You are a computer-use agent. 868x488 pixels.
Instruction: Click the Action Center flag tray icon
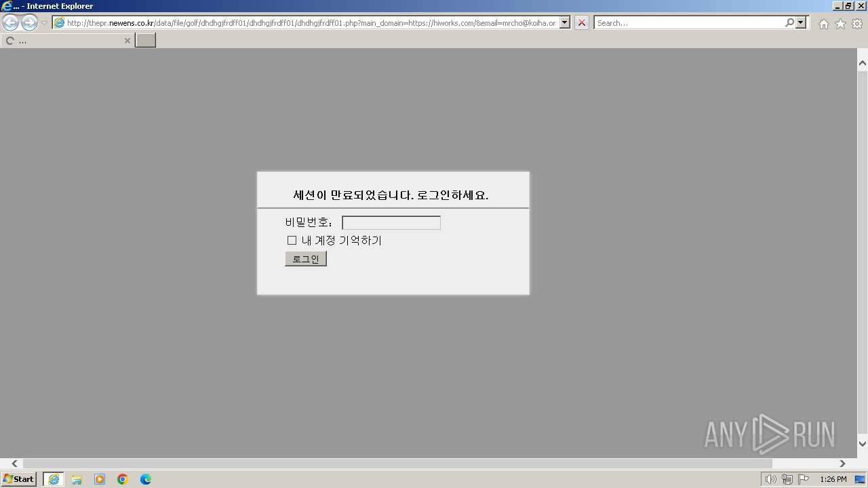point(804,479)
